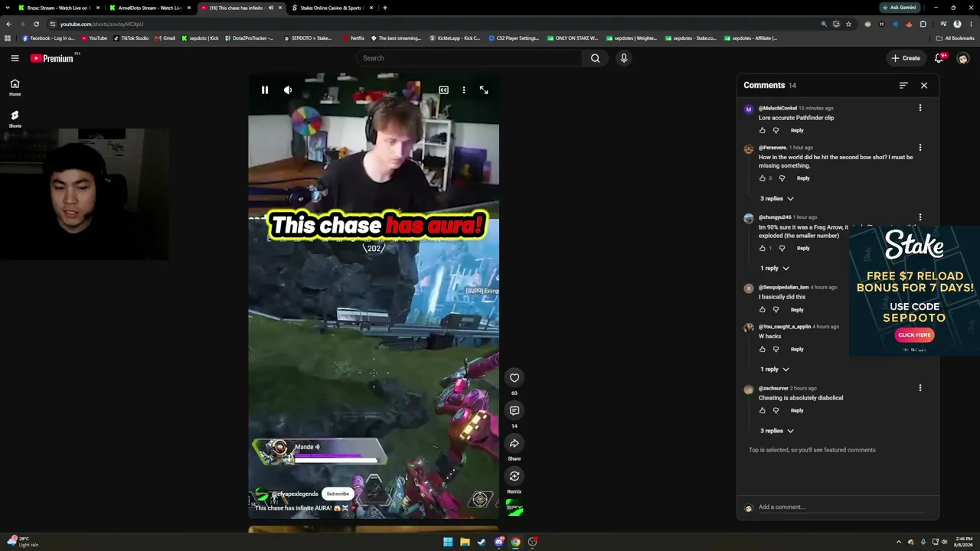The image size is (980, 551).
Task: Open the YouTube account avatar menu
Action: pos(963,58)
